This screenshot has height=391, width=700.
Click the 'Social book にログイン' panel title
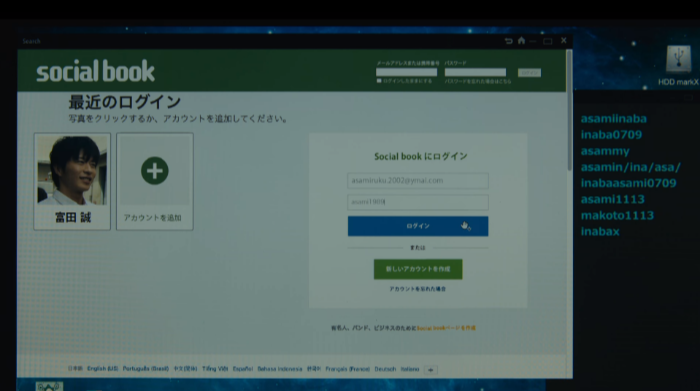pos(421,156)
